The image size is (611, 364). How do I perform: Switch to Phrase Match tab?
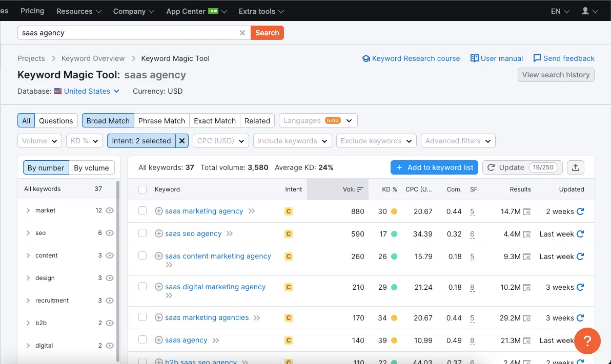pos(161,121)
